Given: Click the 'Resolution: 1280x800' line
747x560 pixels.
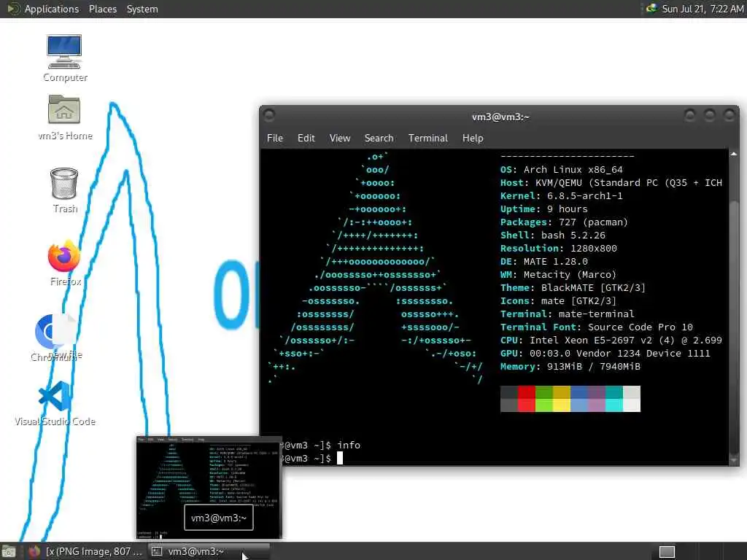Looking at the screenshot, I should point(558,248).
